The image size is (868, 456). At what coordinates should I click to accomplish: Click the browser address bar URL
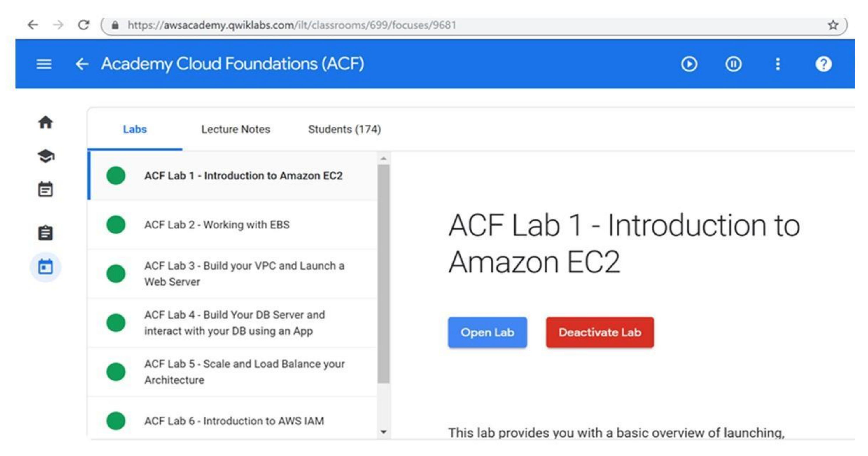(292, 25)
